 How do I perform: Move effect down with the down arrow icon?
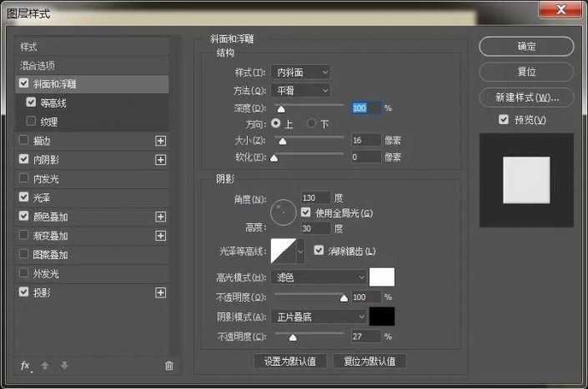click(x=63, y=366)
